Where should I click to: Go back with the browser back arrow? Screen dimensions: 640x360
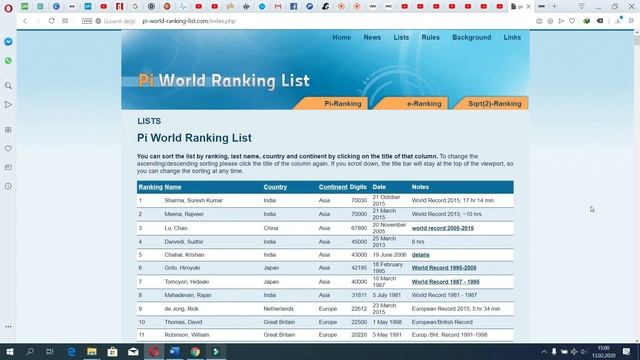pyautogui.click(x=25, y=21)
